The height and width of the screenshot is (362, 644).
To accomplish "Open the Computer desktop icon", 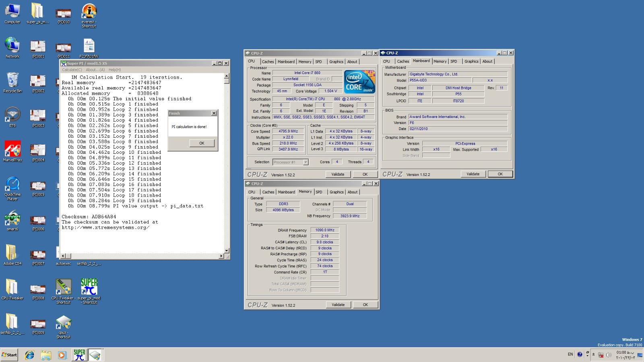I will point(12,14).
